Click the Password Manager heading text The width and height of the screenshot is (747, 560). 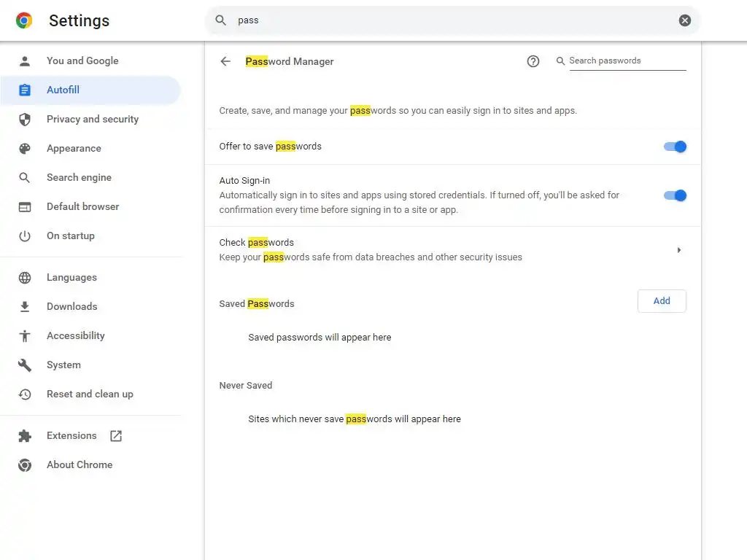pos(289,61)
